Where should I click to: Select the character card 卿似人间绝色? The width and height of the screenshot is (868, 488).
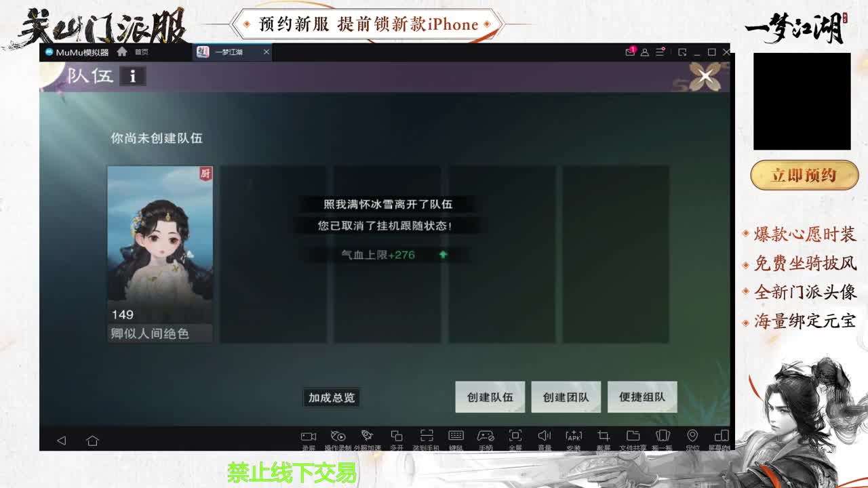coord(159,251)
